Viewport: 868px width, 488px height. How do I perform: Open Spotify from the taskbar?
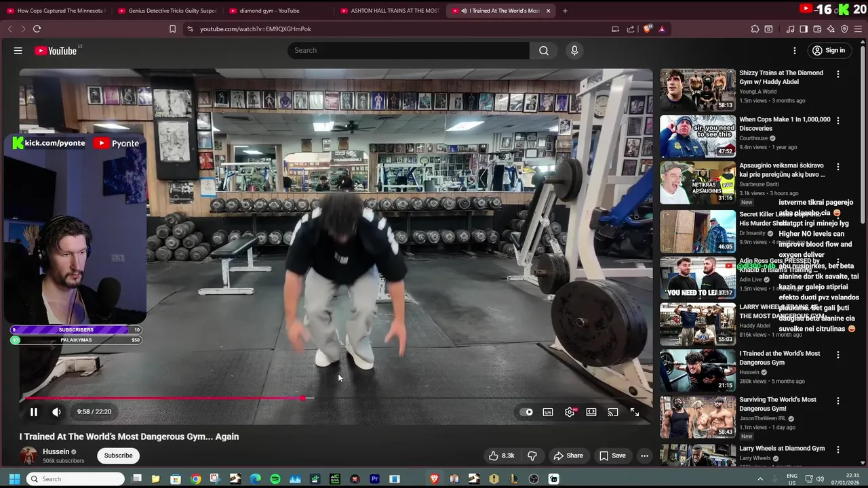pyautogui.click(x=275, y=479)
